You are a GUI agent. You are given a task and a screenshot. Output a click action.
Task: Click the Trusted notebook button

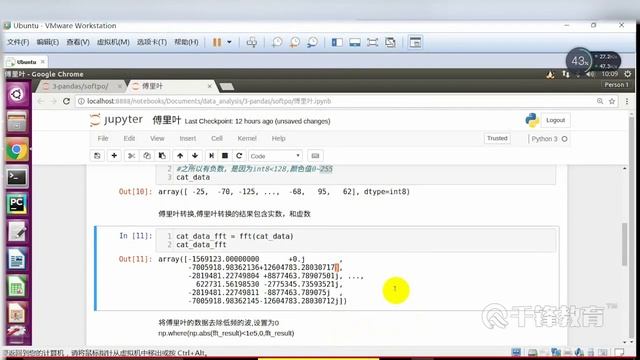pyautogui.click(x=497, y=138)
